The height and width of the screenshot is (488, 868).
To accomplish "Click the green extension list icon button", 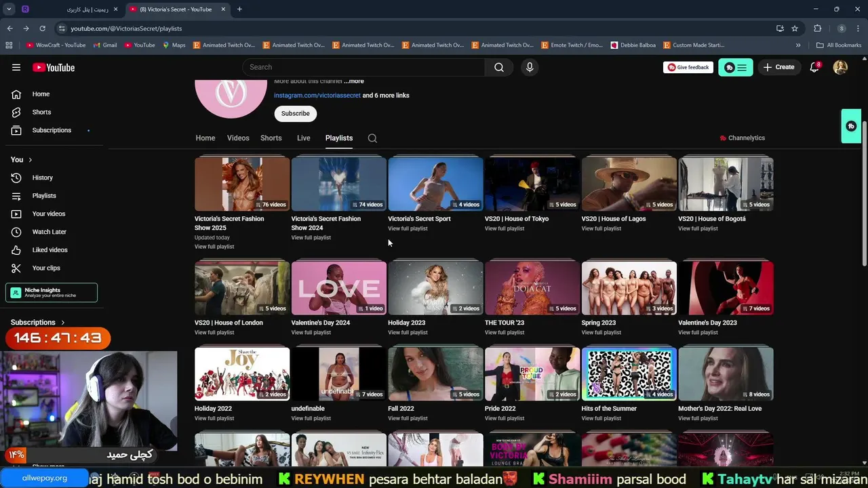I will coord(735,67).
